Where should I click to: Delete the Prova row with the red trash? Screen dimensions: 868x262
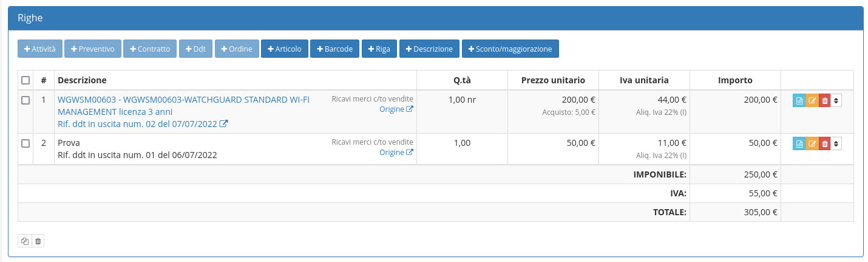tap(824, 144)
